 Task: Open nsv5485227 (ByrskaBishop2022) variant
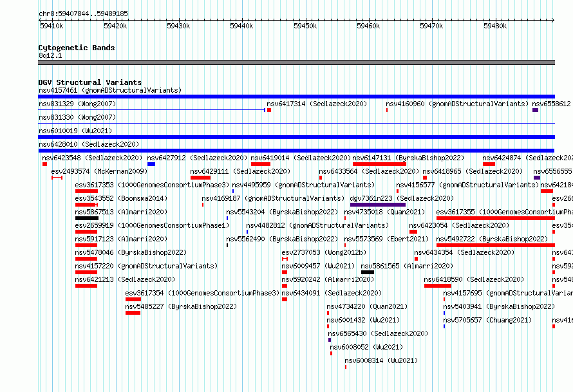tap(181, 306)
